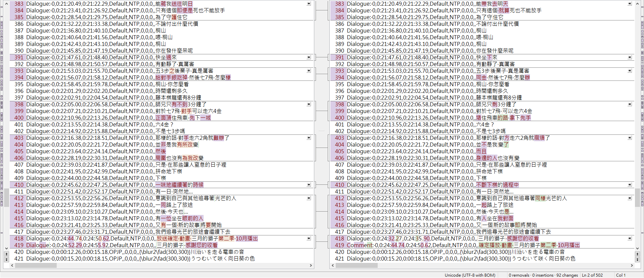Copy left block starting line 398 rightward
Screen dimensions: 644x278
point(309,104)
